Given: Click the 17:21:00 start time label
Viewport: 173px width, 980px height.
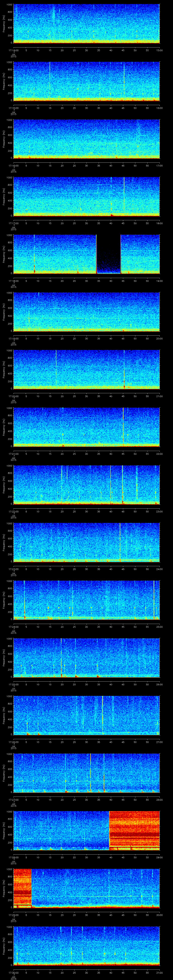Looking at the screenshot, I should point(13,454).
